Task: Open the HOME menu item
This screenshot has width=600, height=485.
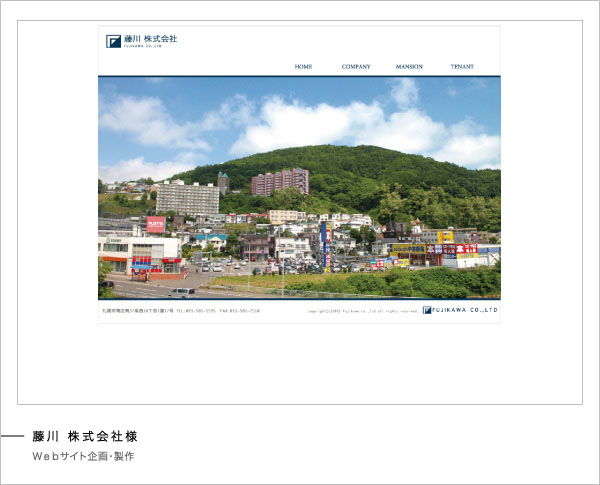Action: tap(303, 67)
